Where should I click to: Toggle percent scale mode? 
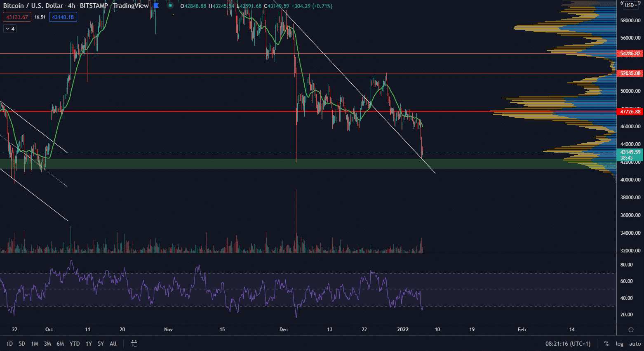point(606,344)
